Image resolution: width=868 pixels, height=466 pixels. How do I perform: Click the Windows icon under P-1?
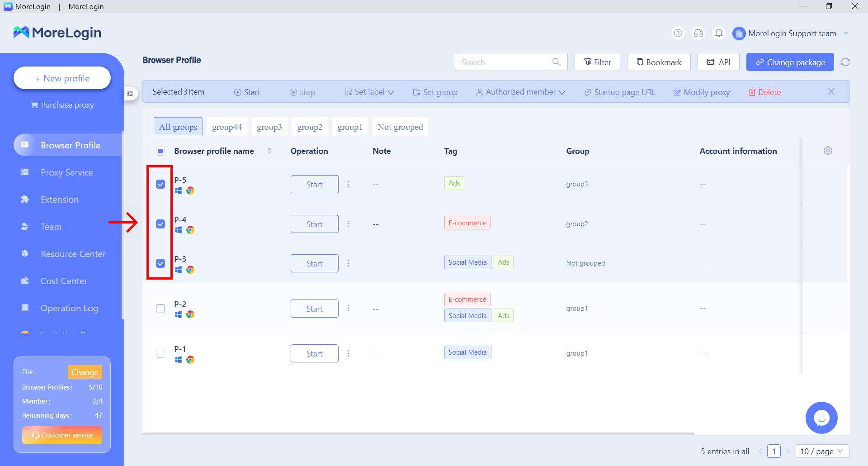pyautogui.click(x=179, y=360)
